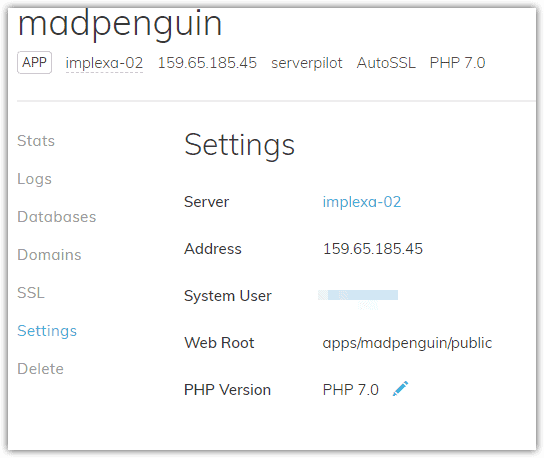Click the header IP address 159.65.185.45
This screenshot has width=544, height=458.
coord(207,63)
